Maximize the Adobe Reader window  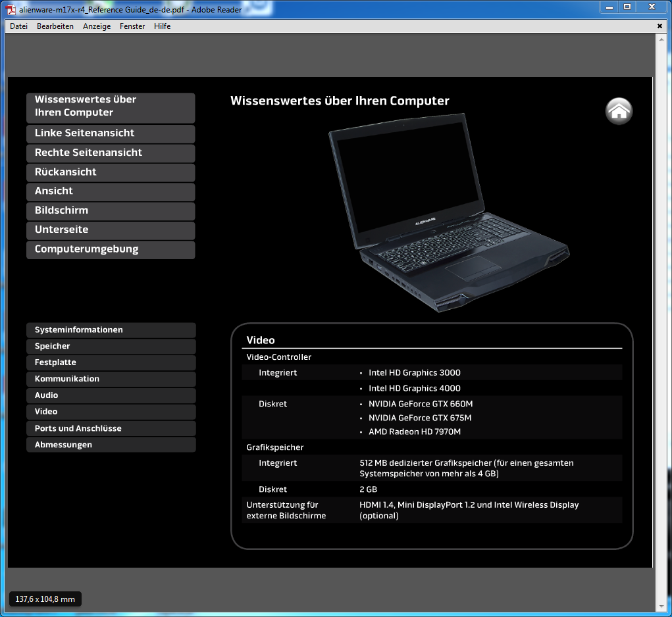coord(627,7)
